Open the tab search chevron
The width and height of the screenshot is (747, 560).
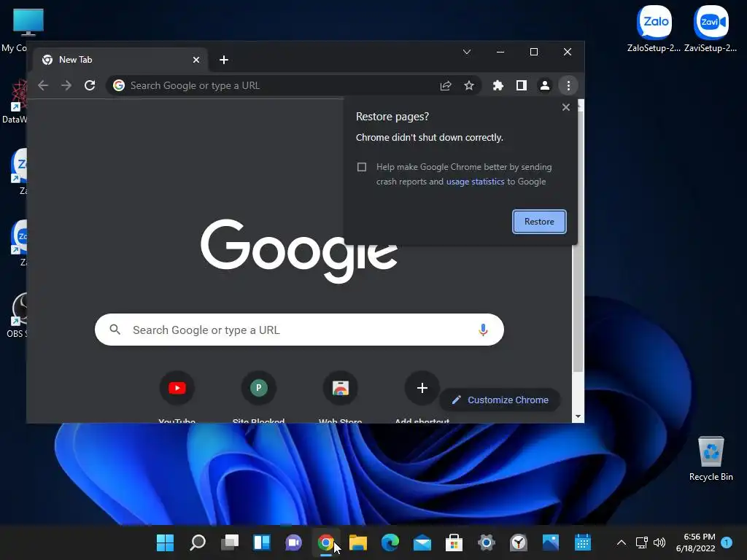[467, 52]
